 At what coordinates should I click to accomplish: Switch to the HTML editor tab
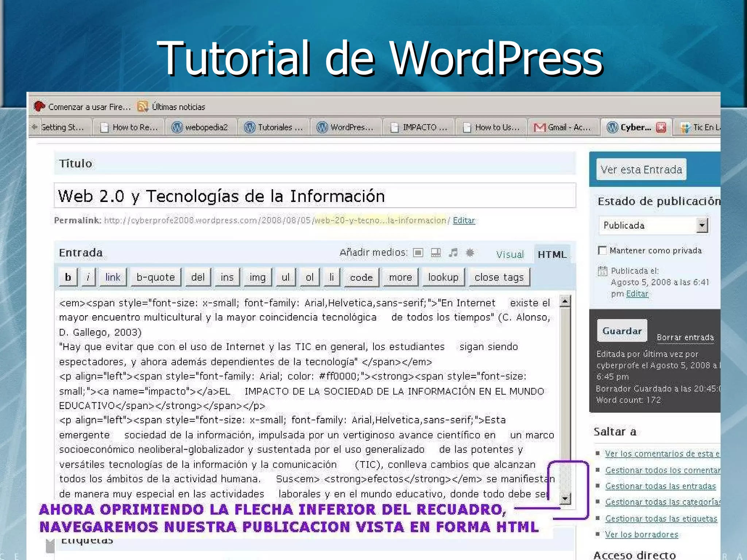click(x=552, y=254)
